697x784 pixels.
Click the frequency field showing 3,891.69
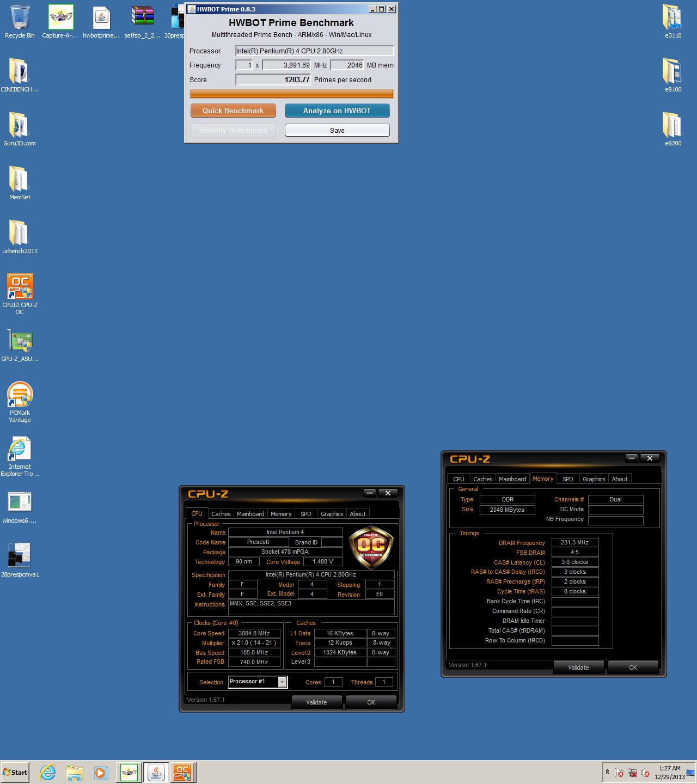[286, 65]
